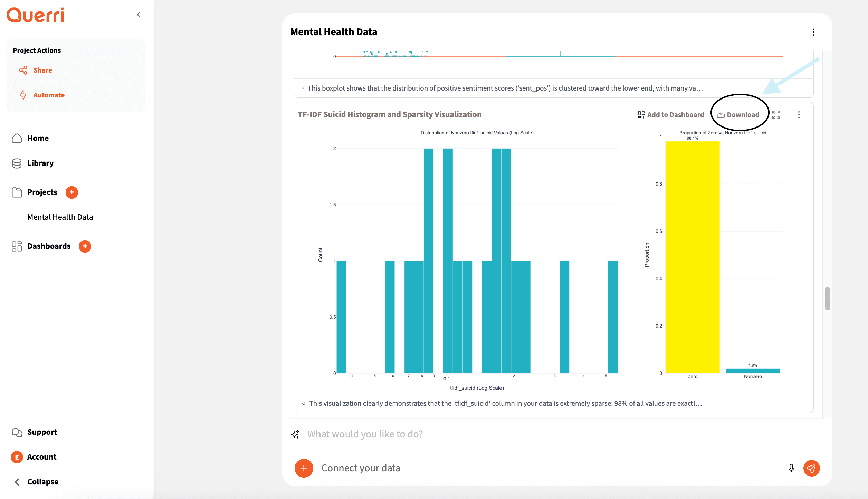Send the message with paper-plane button
The image size is (868, 499).
[x=811, y=468]
